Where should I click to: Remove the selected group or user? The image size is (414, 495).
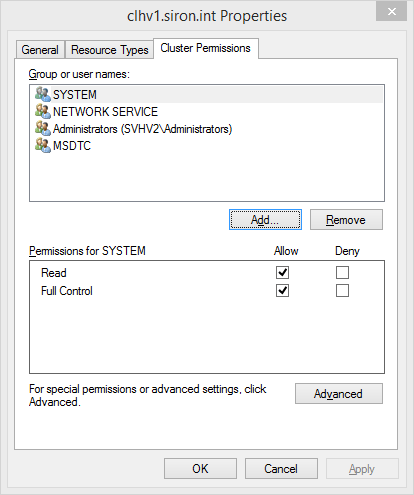tap(346, 220)
